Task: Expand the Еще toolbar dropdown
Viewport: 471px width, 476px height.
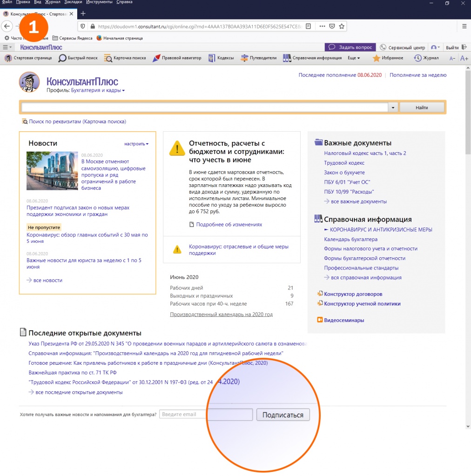Action: point(354,58)
